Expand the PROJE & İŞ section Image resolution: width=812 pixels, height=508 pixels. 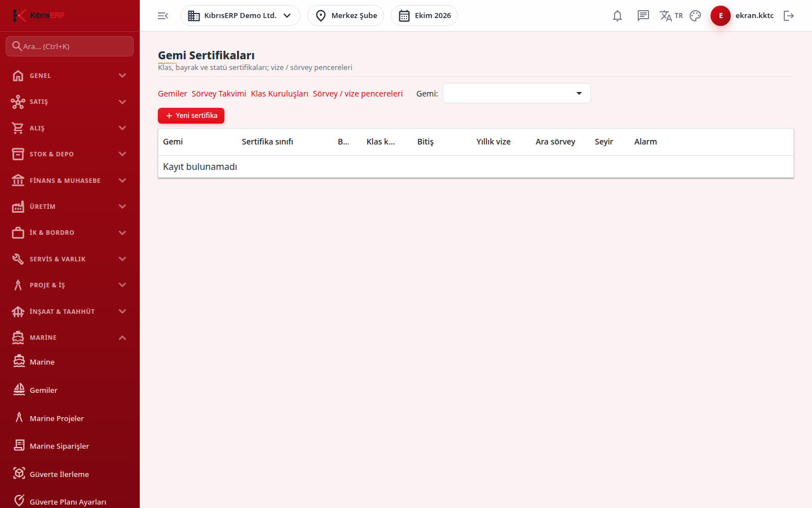(70, 285)
